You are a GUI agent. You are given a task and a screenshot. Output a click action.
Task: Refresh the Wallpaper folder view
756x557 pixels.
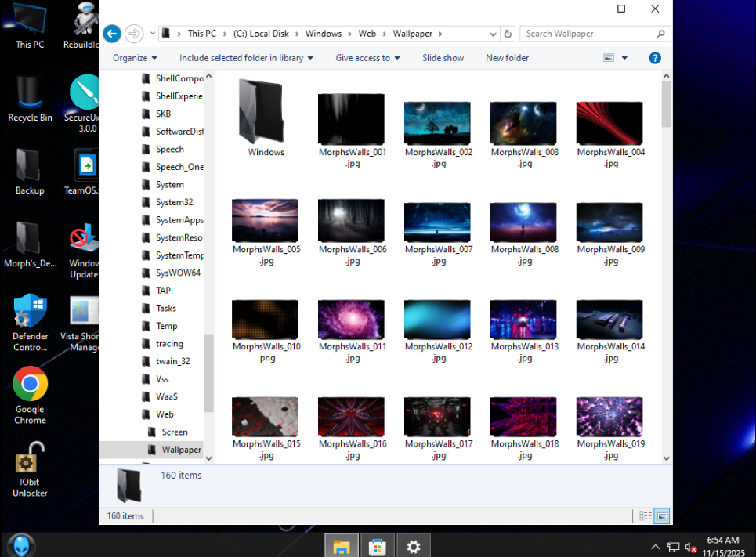(508, 34)
